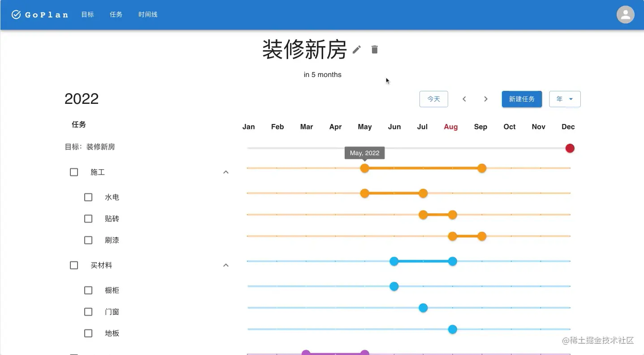Click the right chevron to view next year

point(486,99)
